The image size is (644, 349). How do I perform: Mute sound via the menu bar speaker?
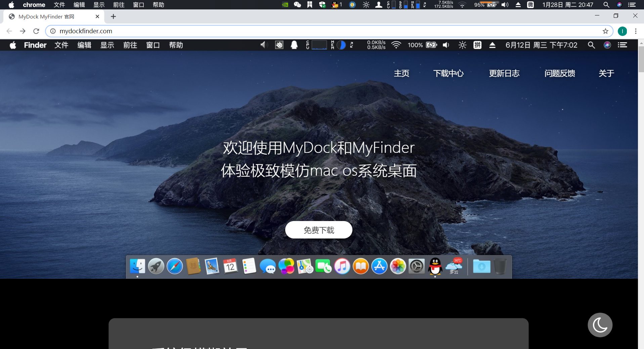(x=446, y=45)
